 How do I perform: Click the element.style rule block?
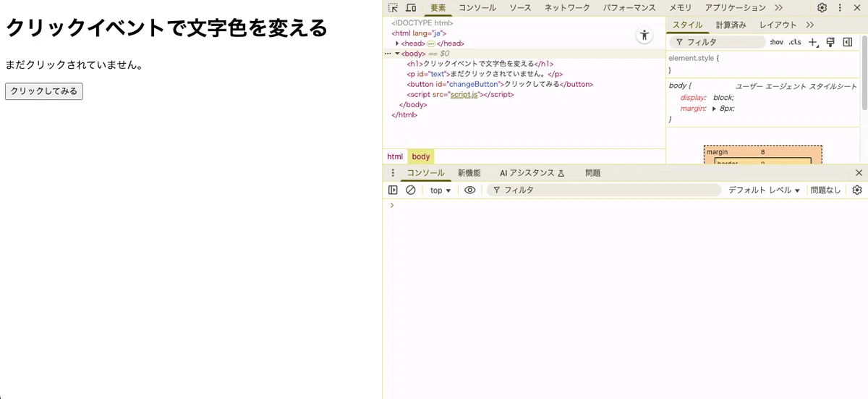[x=763, y=64]
